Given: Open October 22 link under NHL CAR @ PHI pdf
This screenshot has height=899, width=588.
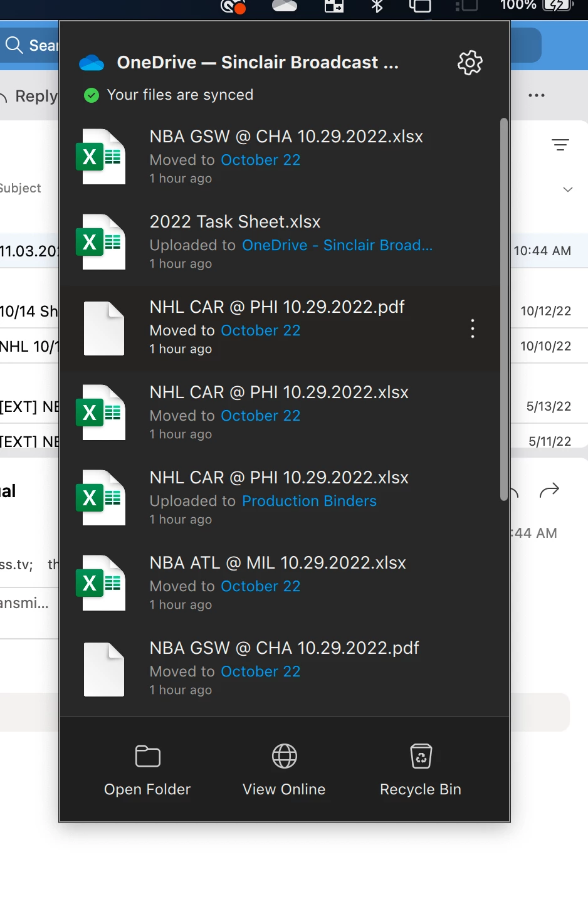Looking at the screenshot, I should coord(261,330).
